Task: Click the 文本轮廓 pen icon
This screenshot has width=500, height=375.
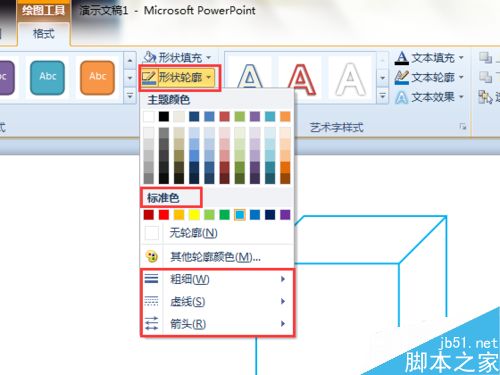Action: (402, 77)
